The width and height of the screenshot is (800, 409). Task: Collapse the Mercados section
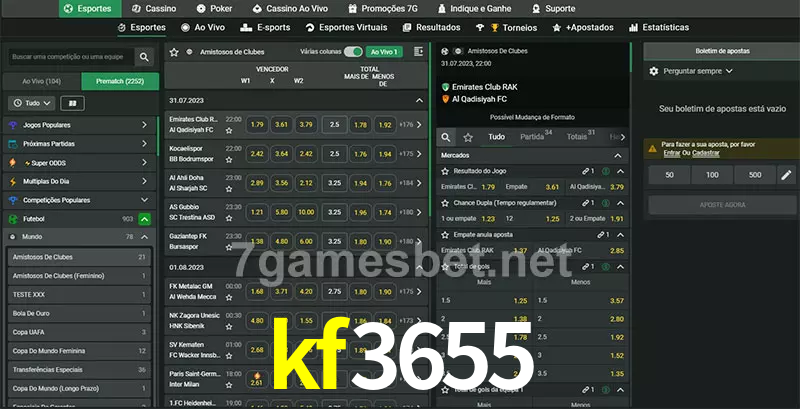(x=618, y=156)
